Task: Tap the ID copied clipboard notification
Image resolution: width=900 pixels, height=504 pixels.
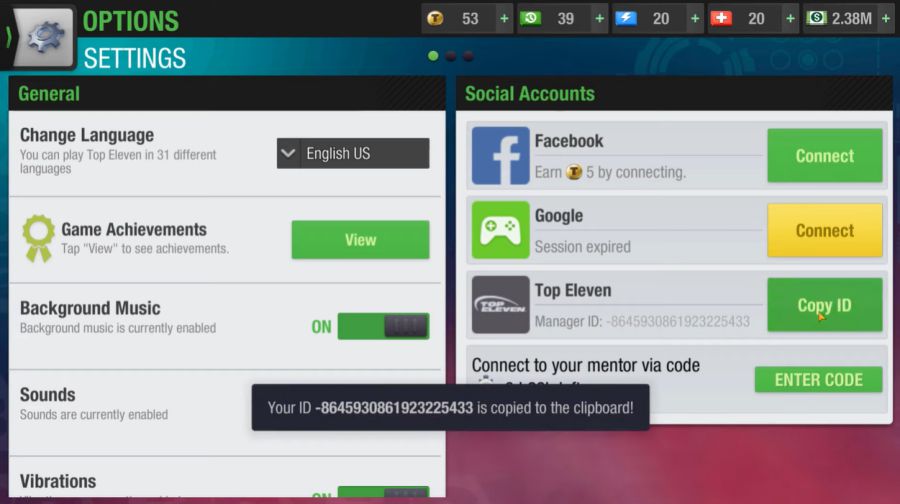Action: (x=451, y=408)
